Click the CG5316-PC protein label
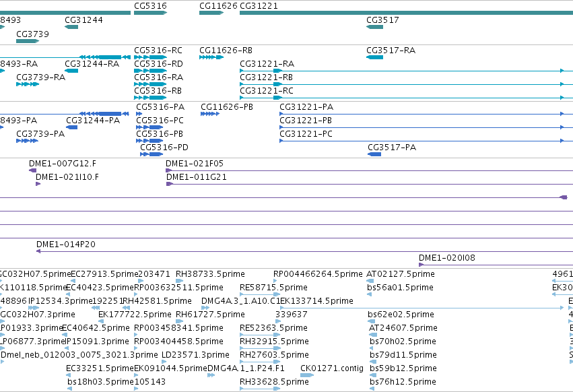Viewport: 573px width, 392px height. pos(160,121)
